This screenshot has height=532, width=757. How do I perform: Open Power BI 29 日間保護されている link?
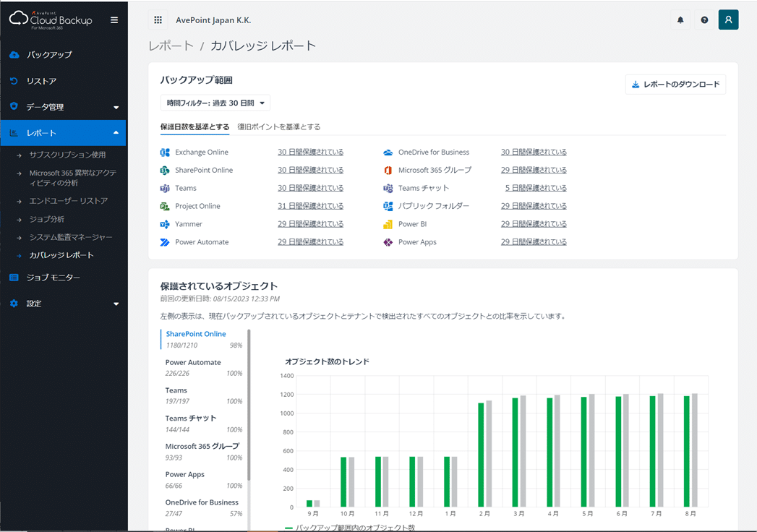point(534,224)
